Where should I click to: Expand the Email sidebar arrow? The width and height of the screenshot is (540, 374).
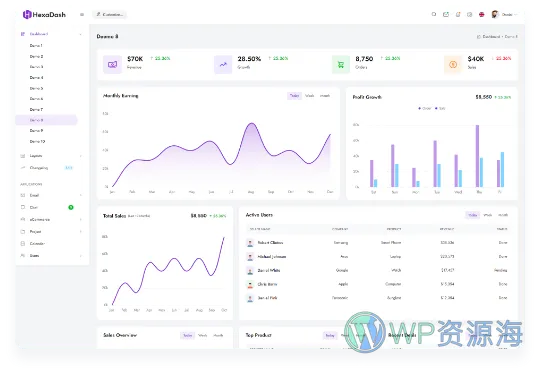click(x=81, y=195)
